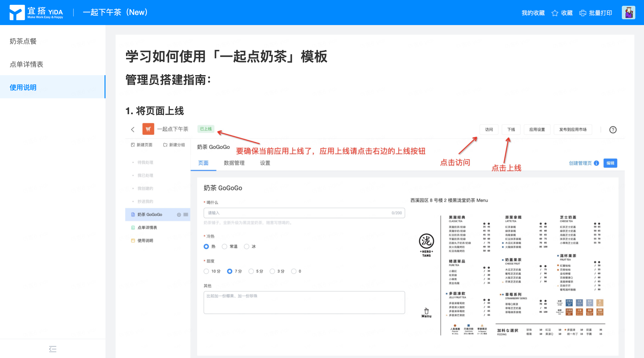Screen dimensions: 644x358
Task: Click the back chevron arrow
Action: coord(133,130)
